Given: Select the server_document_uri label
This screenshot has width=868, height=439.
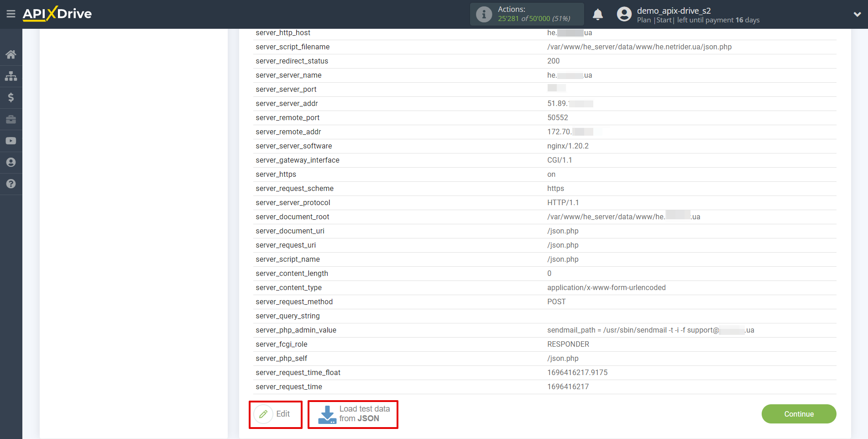Looking at the screenshot, I should pyautogui.click(x=290, y=231).
